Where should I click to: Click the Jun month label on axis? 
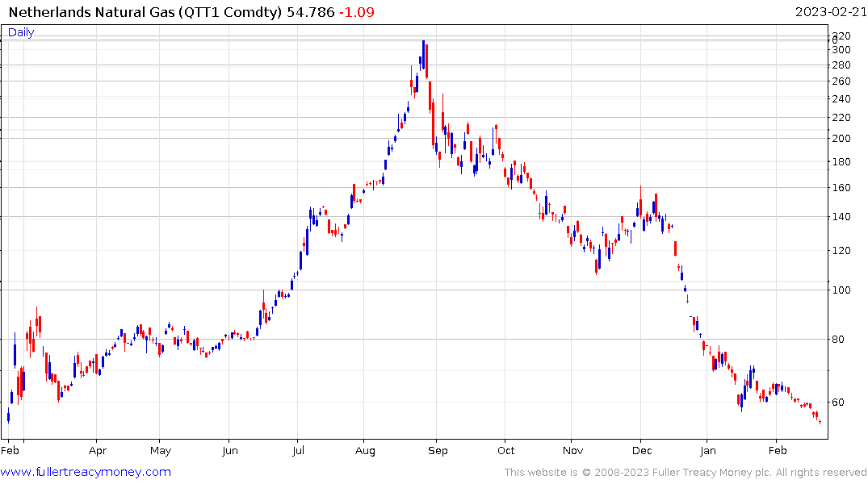pyautogui.click(x=230, y=451)
